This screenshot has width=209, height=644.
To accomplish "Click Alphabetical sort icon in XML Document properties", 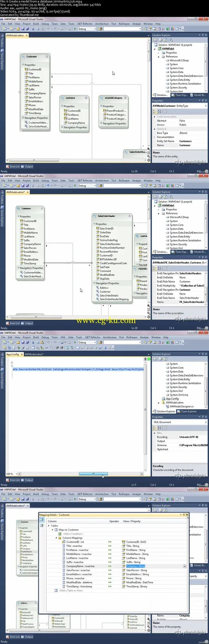I will pyautogui.click(x=159, y=427).
